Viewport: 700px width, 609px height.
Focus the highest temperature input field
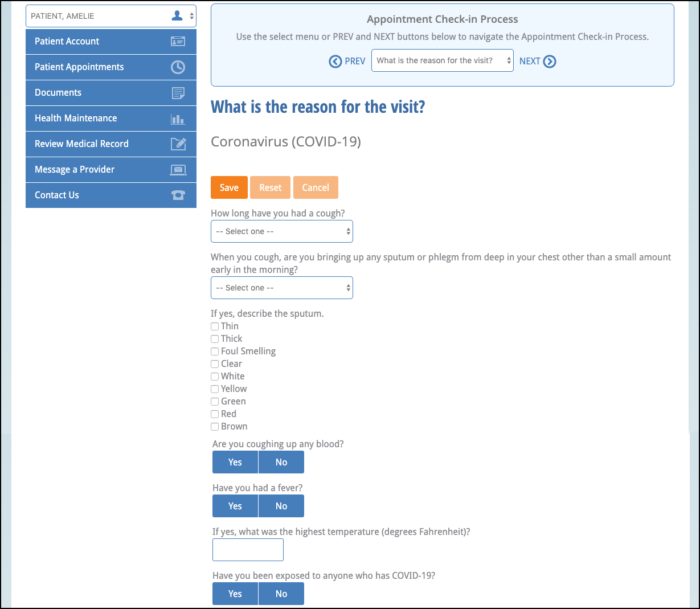click(x=248, y=550)
